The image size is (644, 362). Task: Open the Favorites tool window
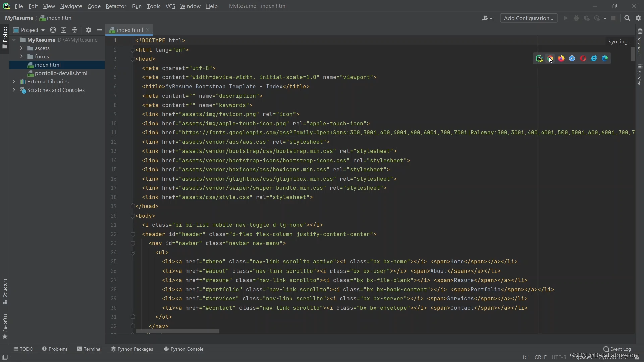coord(5,326)
